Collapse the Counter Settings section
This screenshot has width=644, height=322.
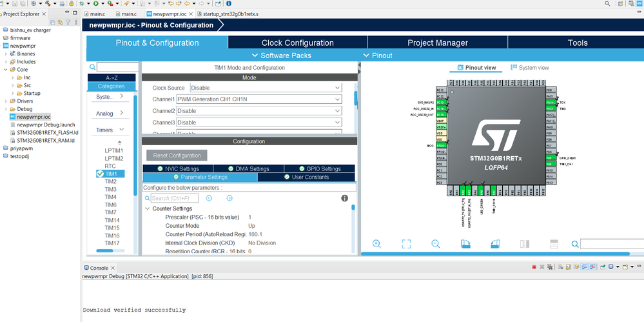click(x=148, y=208)
